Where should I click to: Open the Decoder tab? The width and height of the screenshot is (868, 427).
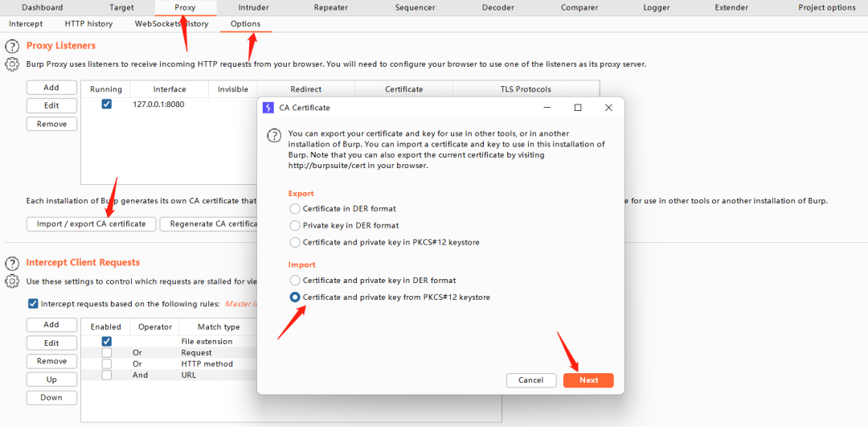coord(497,8)
